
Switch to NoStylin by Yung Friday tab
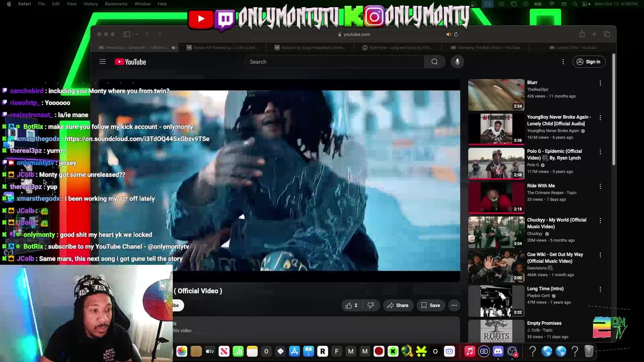click(x=311, y=48)
